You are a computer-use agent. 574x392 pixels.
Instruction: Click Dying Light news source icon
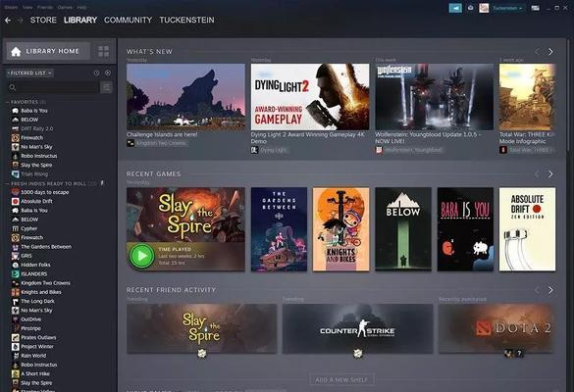pos(254,150)
